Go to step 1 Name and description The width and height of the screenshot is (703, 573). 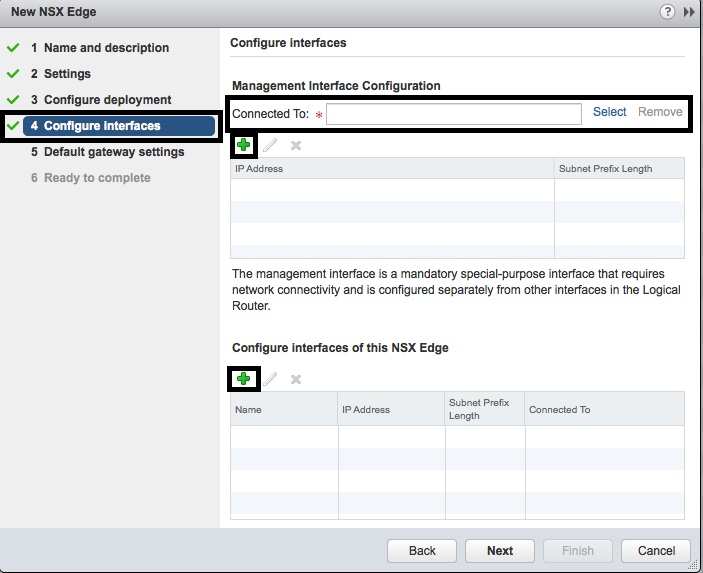[106, 48]
